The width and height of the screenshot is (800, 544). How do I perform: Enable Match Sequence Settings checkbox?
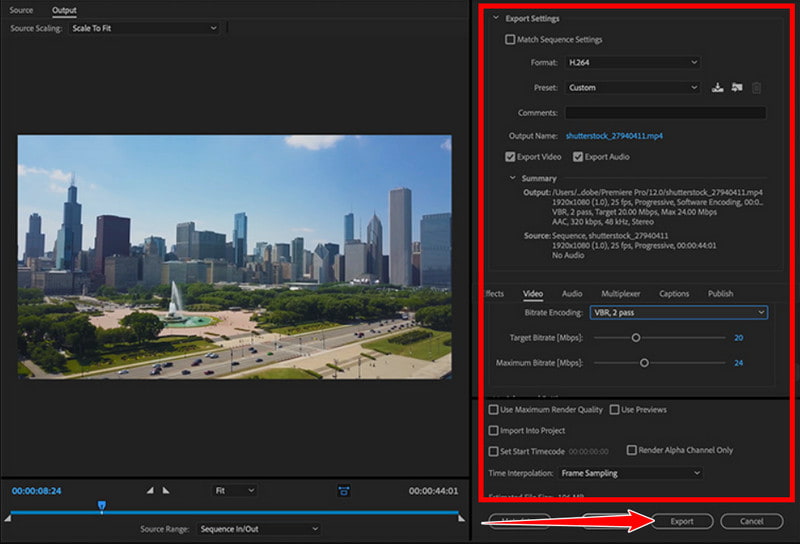[x=510, y=39]
